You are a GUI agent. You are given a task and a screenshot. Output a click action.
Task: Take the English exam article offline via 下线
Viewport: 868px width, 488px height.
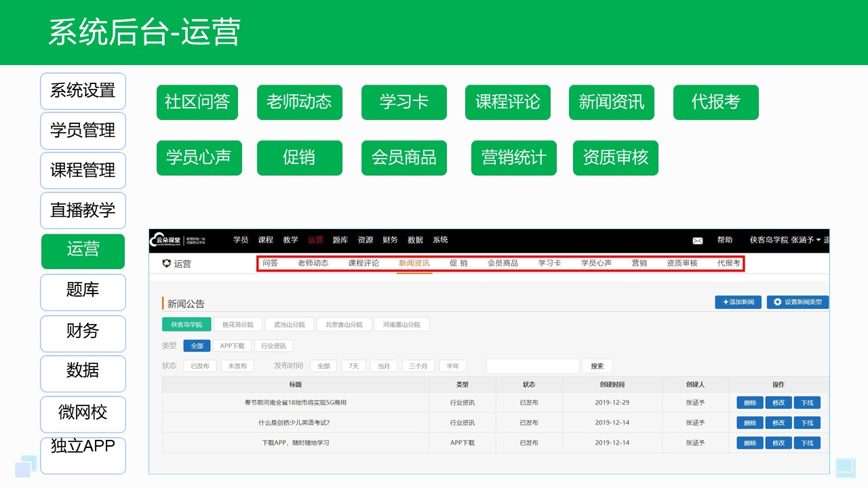click(x=807, y=422)
